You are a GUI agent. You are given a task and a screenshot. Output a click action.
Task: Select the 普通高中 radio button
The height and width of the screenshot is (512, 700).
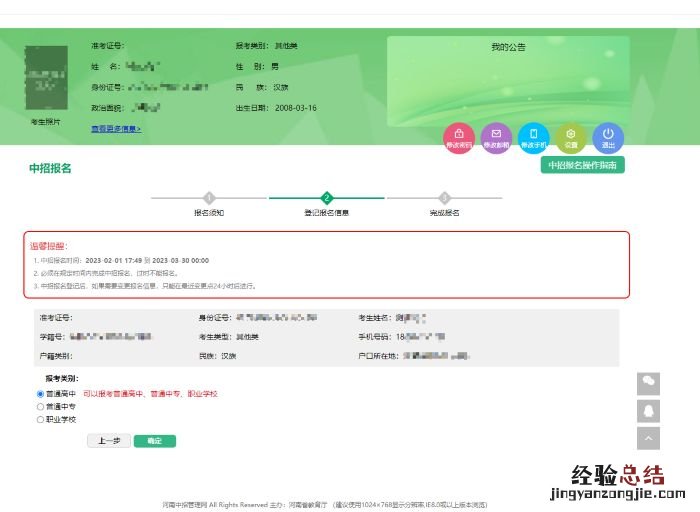tap(41, 394)
